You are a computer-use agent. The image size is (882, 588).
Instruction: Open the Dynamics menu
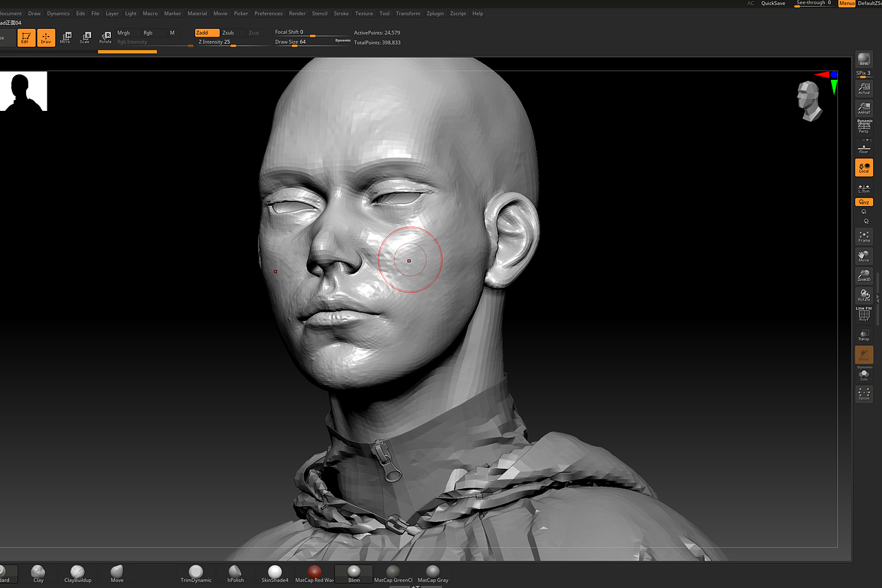pyautogui.click(x=59, y=13)
